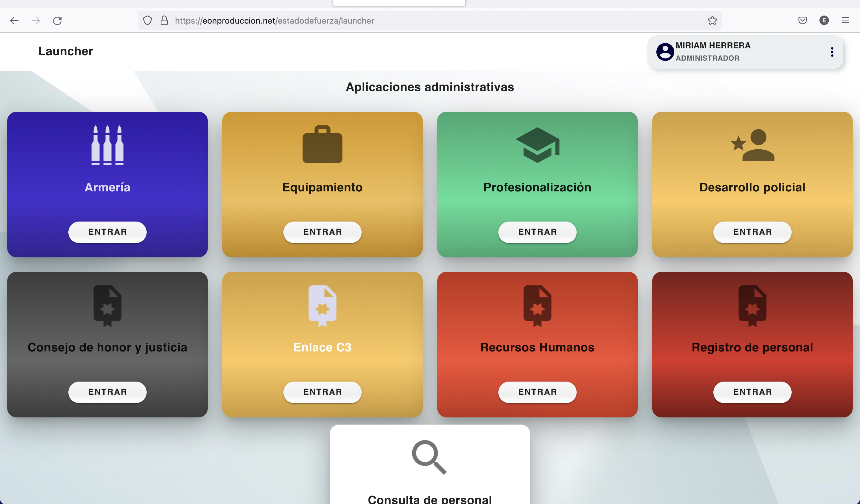Click the Consulta de personal magnifier icon
The image size is (860, 504).
429,457
